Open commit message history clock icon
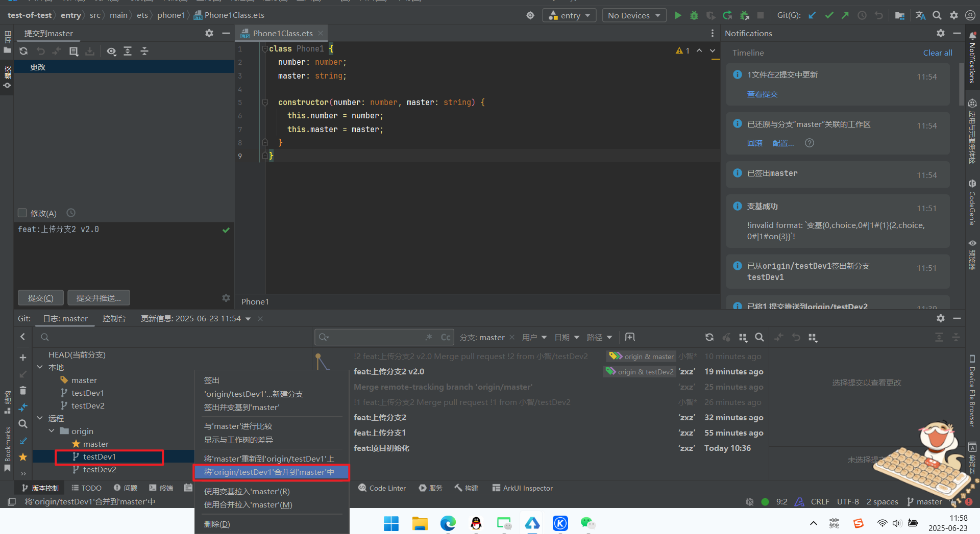 (x=71, y=213)
